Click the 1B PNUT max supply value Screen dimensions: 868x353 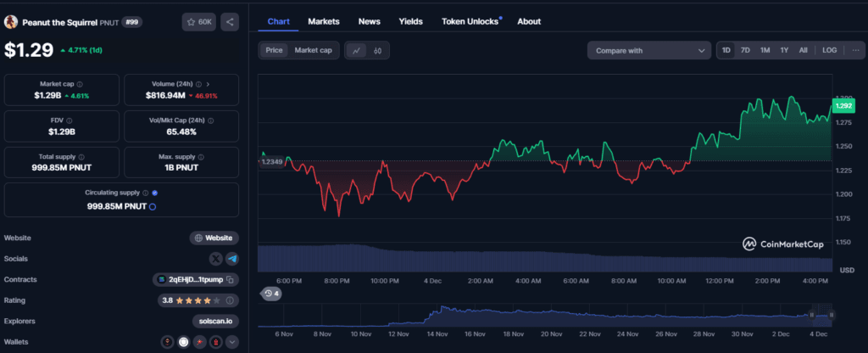pyautogui.click(x=181, y=167)
